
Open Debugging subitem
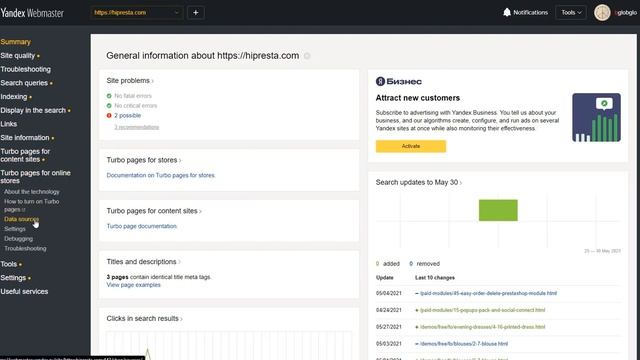tap(18, 239)
